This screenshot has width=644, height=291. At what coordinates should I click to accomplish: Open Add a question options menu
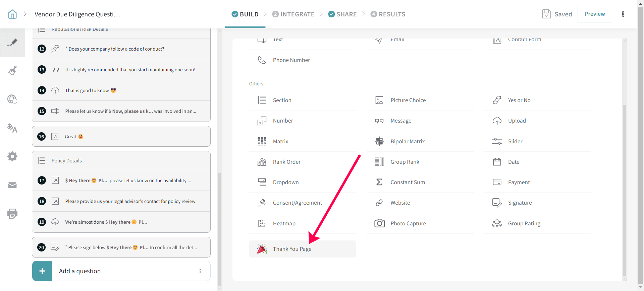[200, 271]
